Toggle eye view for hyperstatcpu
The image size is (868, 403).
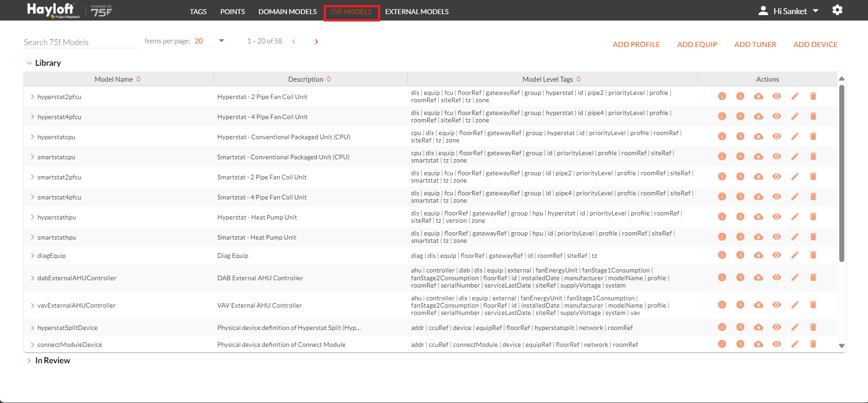(x=777, y=136)
